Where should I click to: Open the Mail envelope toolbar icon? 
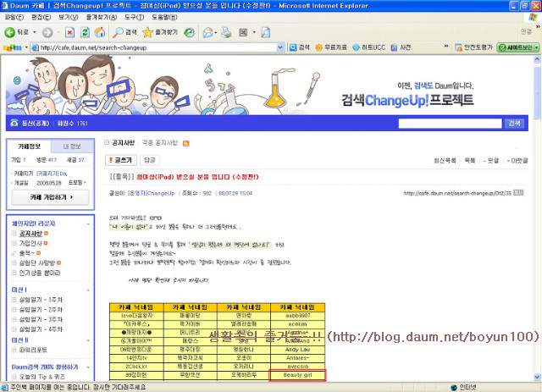[x=207, y=32]
